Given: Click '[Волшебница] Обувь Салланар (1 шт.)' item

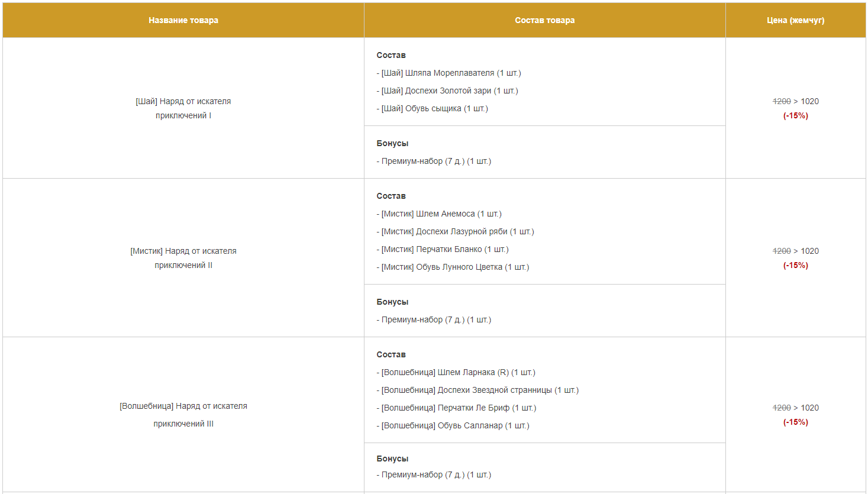Looking at the screenshot, I should 453,425.
